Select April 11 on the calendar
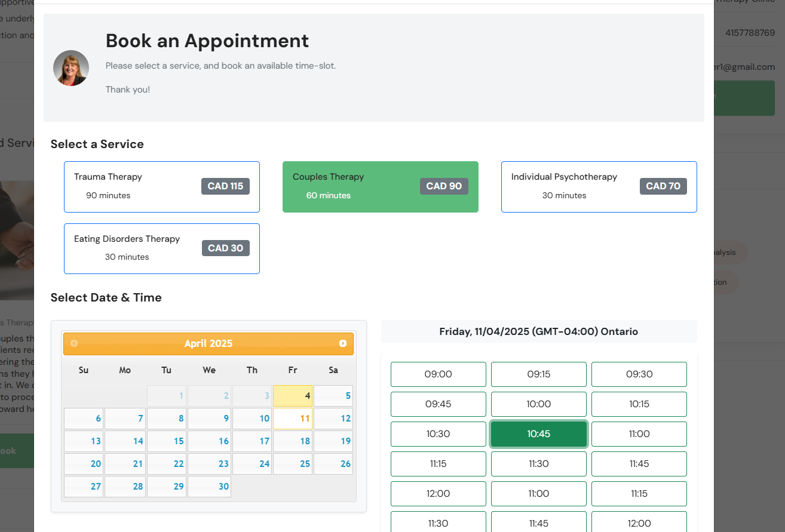 [x=293, y=419]
